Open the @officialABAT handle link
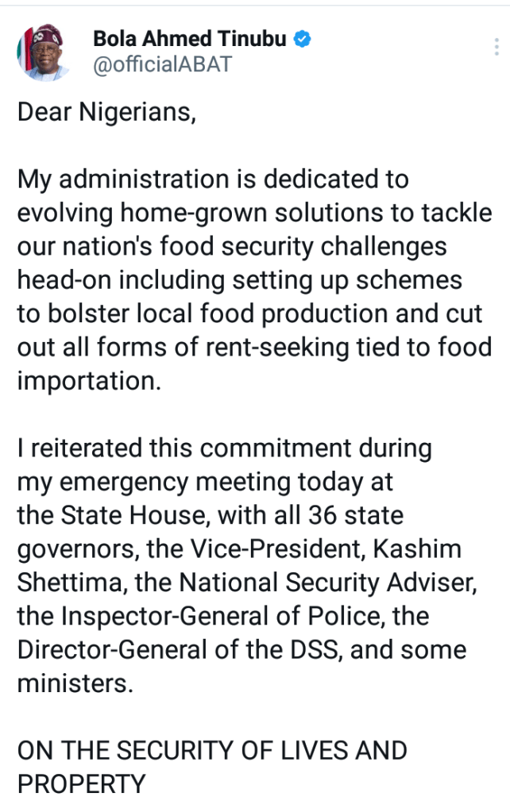This screenshot has width=510, height=812. 163,65
